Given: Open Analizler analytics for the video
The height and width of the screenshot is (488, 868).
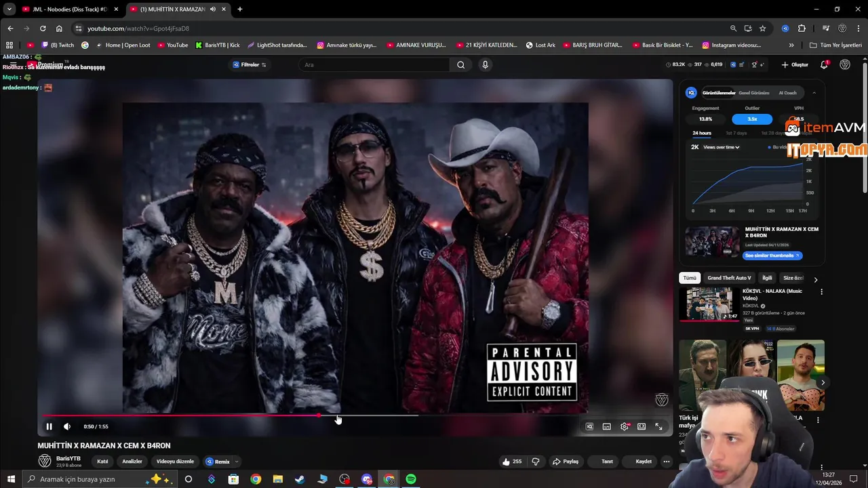Looking at the screenshot, I should 132,462.
